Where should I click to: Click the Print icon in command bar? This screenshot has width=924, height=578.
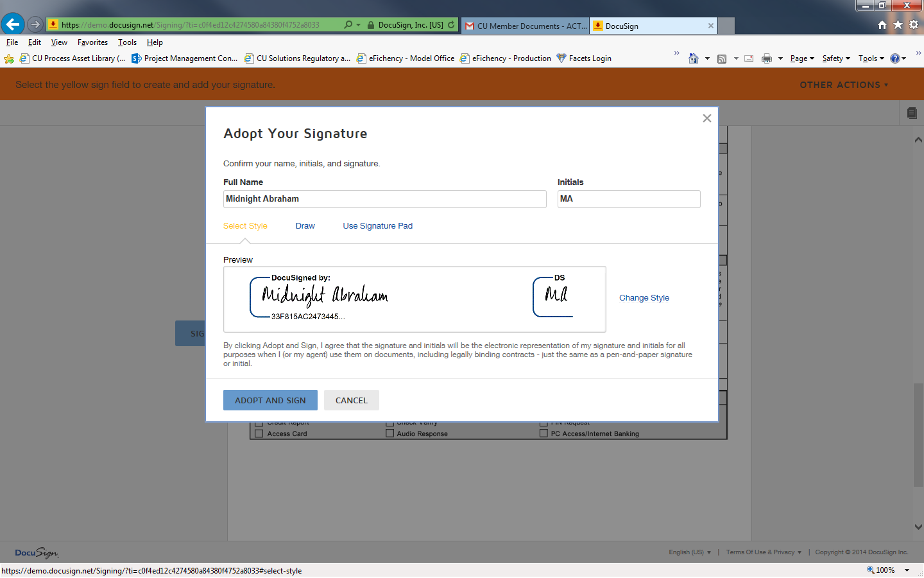point(766,58)
